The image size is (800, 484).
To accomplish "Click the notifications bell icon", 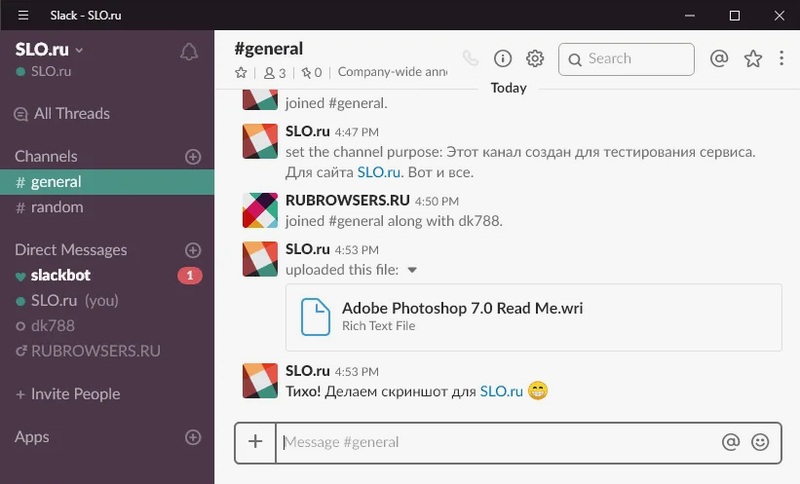I will (x=189, y=52).
